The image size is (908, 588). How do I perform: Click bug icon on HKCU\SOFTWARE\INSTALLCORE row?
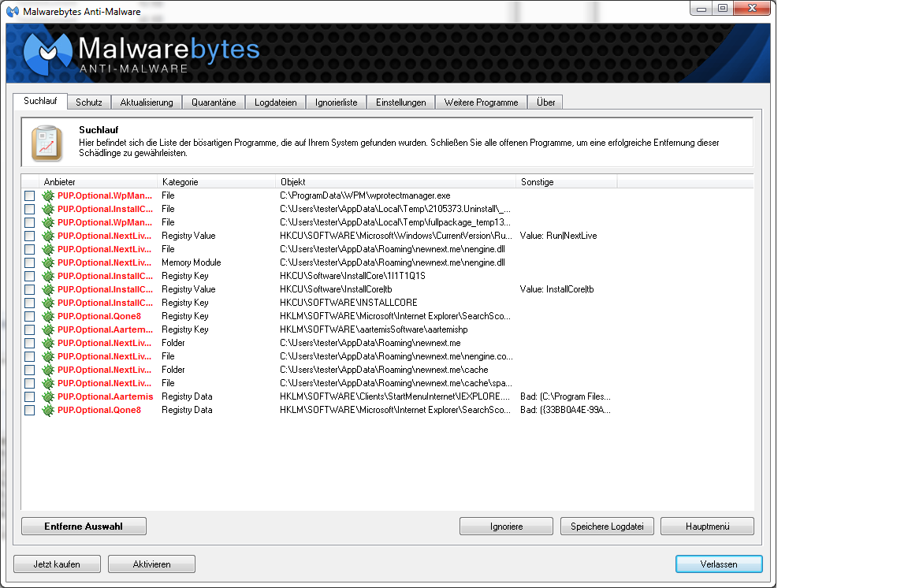tap(48, 303)
